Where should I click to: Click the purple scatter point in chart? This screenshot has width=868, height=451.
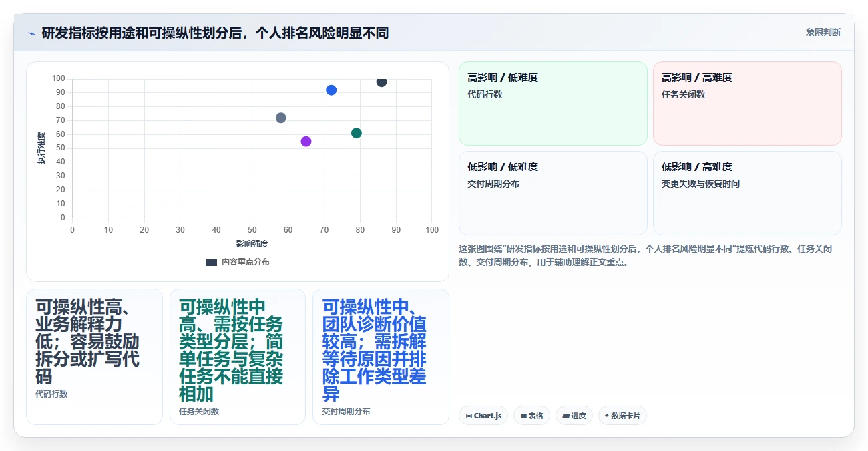point(306,141)
